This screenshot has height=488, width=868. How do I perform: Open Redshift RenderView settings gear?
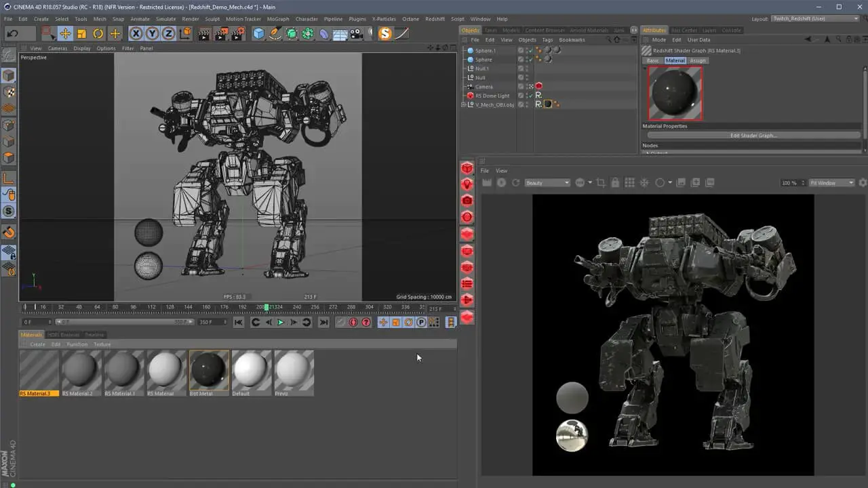[863, 183]
